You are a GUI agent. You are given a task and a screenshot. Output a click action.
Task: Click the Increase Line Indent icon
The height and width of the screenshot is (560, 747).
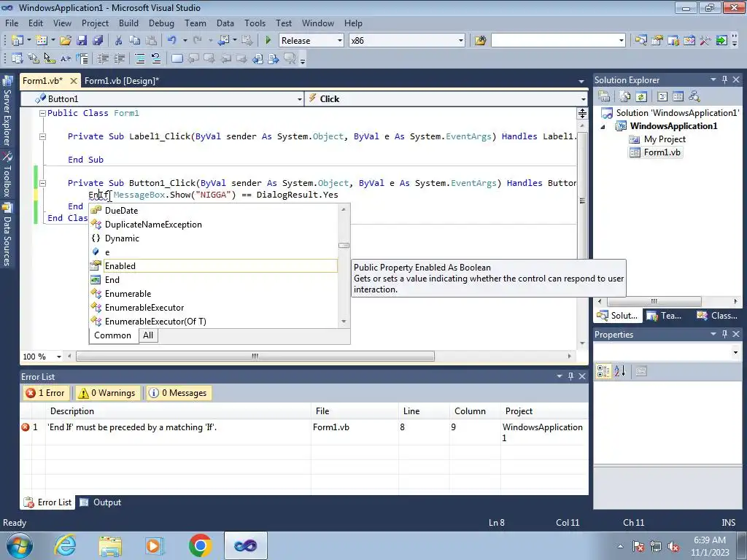119,58
